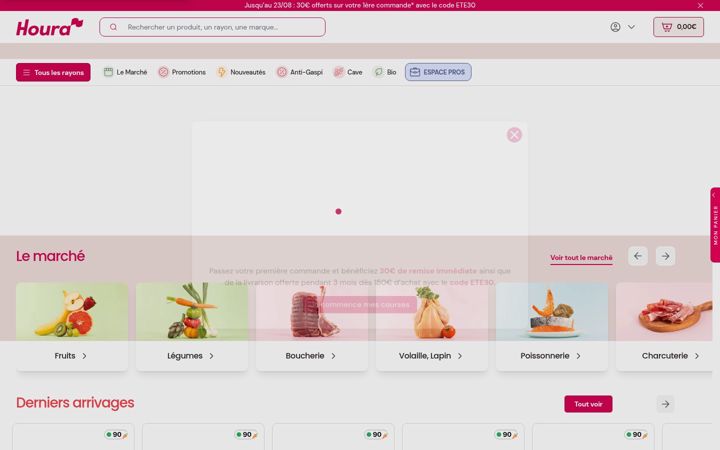Click the Charcuterie chevron arrow

[x=697, y=356]
